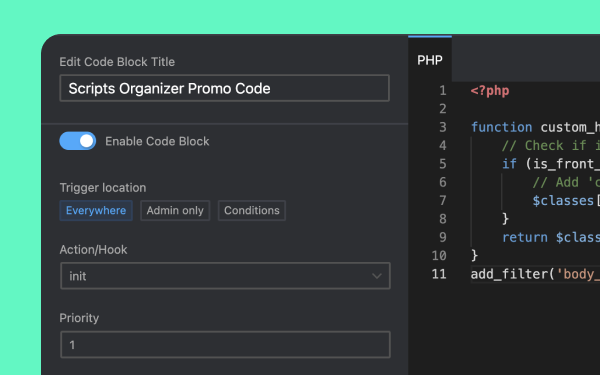Switch to the PHP tab
The image size is (600, 375).
click(430, 60)
